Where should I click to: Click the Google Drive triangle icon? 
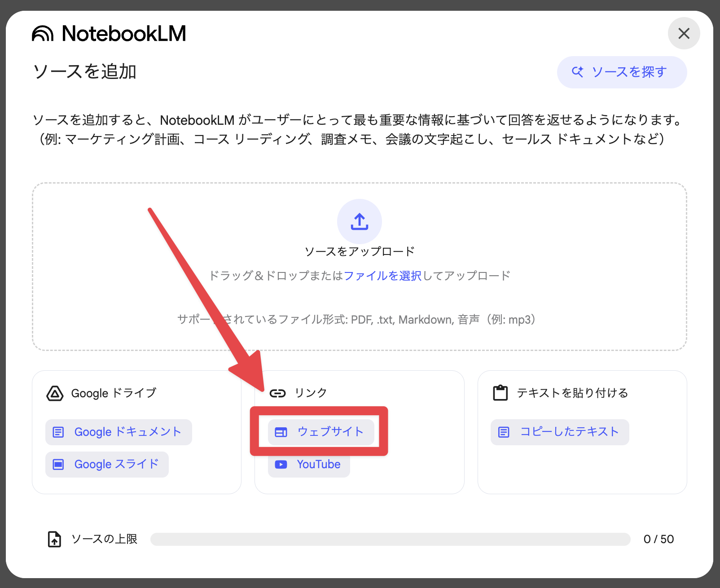click(x=55, y=393)
